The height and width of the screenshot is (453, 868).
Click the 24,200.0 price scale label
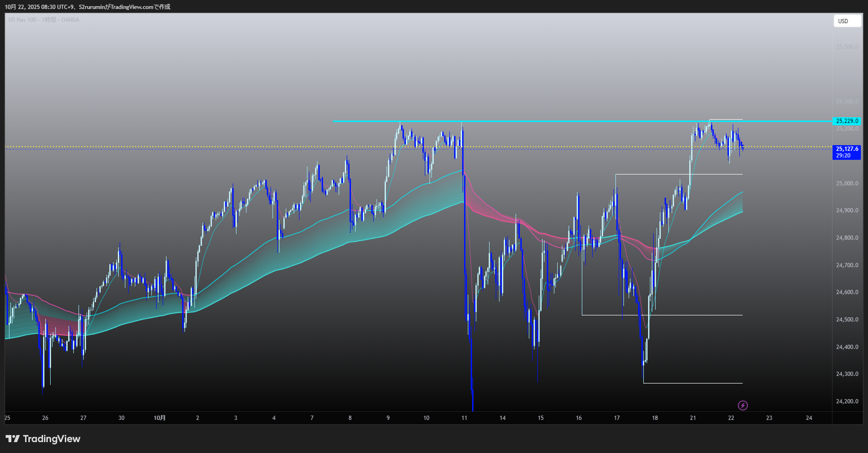tap(847, 401)
